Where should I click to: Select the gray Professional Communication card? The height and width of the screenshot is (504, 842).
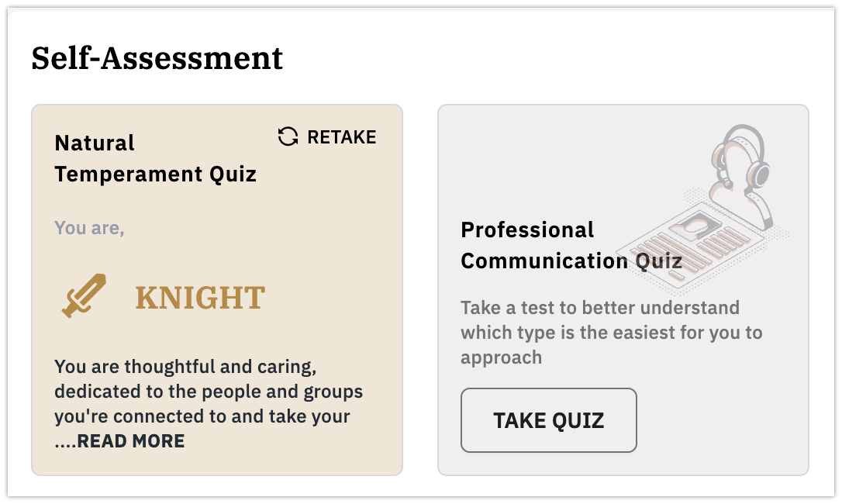(x=623, y=290)
